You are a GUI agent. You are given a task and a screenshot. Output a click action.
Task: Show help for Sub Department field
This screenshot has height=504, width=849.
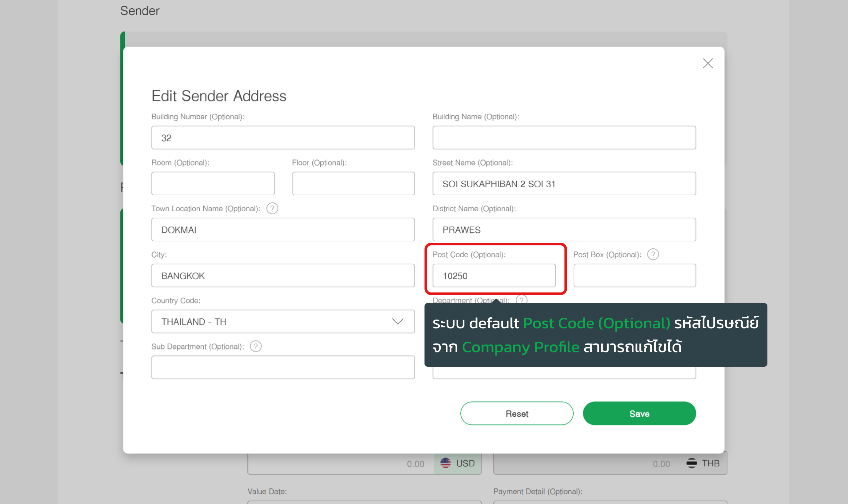pos(256,347)
